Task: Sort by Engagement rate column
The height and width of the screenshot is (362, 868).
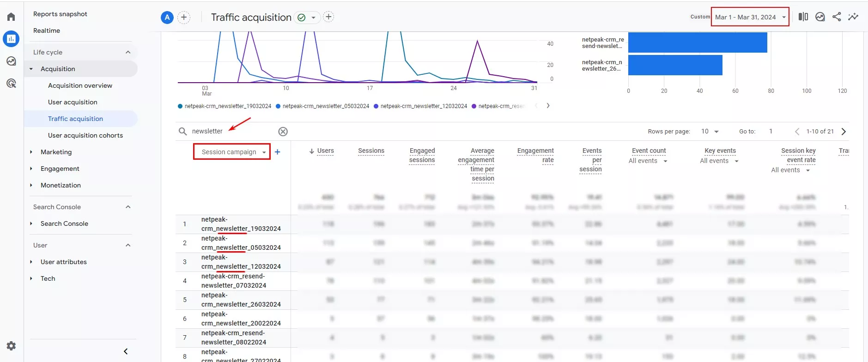Action: pyautogui.click(x=535, y=156)
